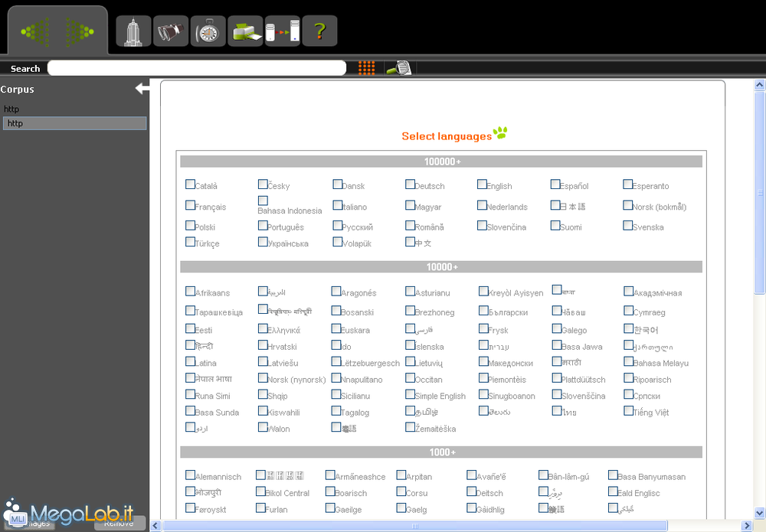Check the Polski language checkbox
Viewport: 766px width, 532px height.
(x=190, y=225)
